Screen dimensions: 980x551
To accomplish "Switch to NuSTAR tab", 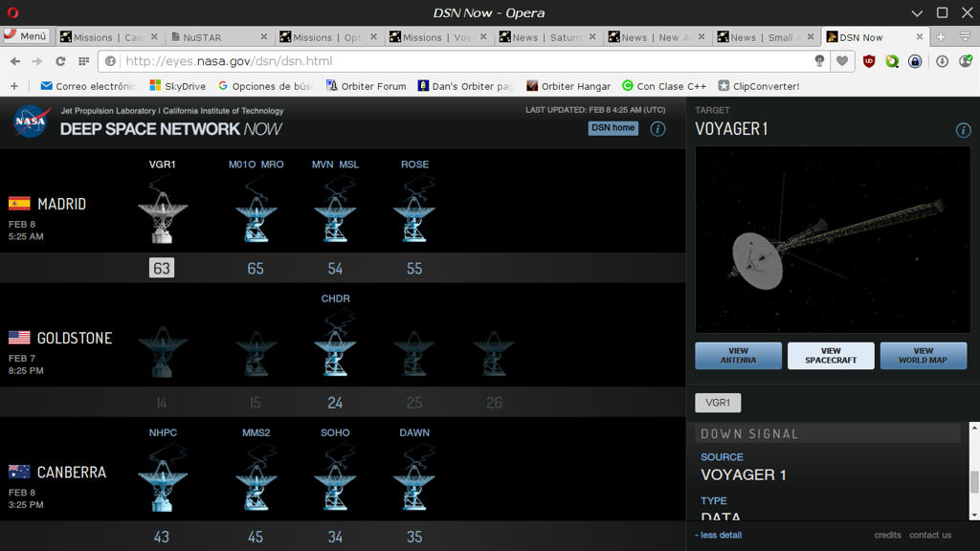I will pyautogui.click(x=219, y=37).
